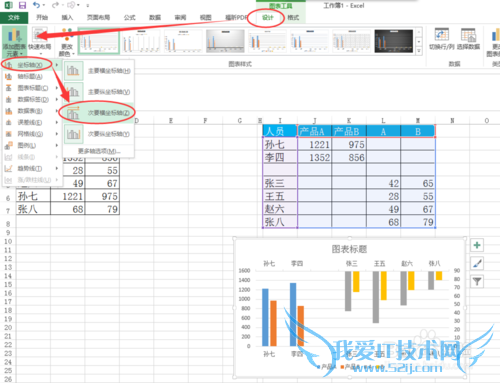The image size is (500, 383).
Task: Select 网格线(G) Gridlines menu item
Action: click(x=31, y=134)
